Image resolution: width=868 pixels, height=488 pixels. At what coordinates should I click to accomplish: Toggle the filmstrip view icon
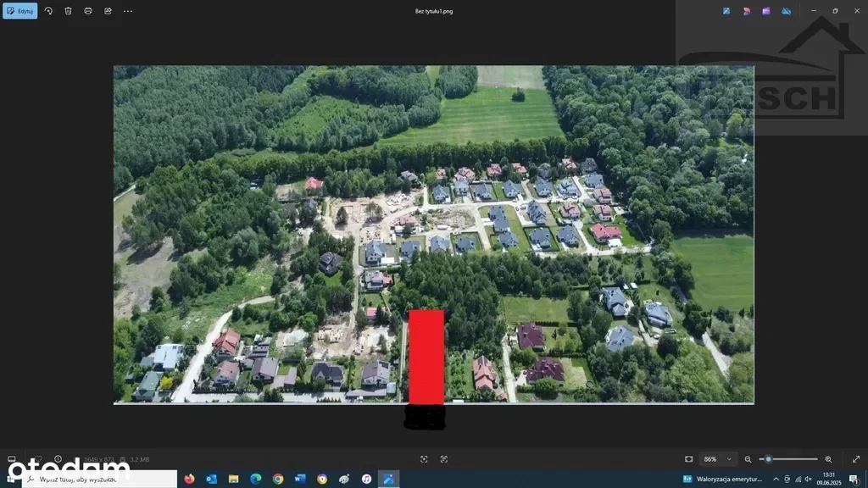12,459
